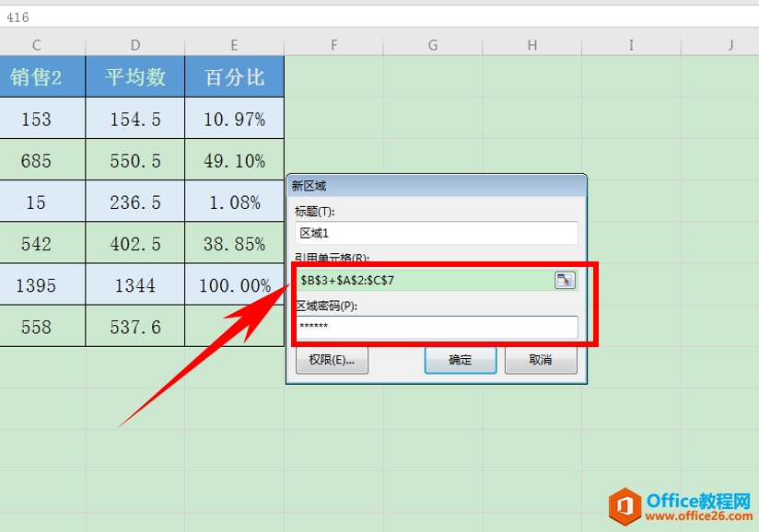Click the 标题 input field containing 区域1

(x=437, y=234)
